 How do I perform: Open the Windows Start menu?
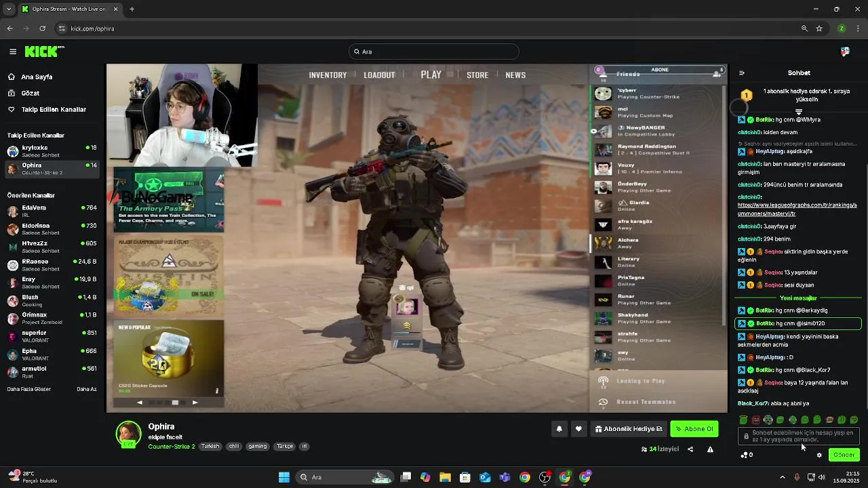click(x=284, y=477)
